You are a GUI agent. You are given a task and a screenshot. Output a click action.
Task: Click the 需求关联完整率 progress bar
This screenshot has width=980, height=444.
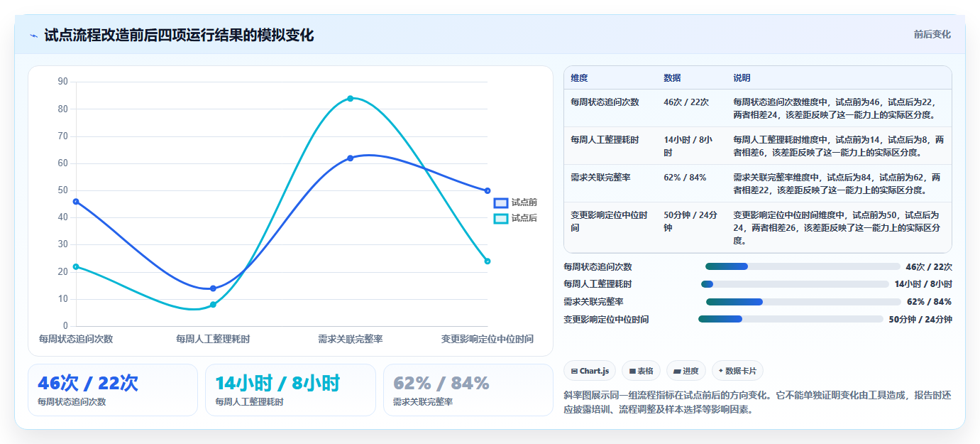803,302
